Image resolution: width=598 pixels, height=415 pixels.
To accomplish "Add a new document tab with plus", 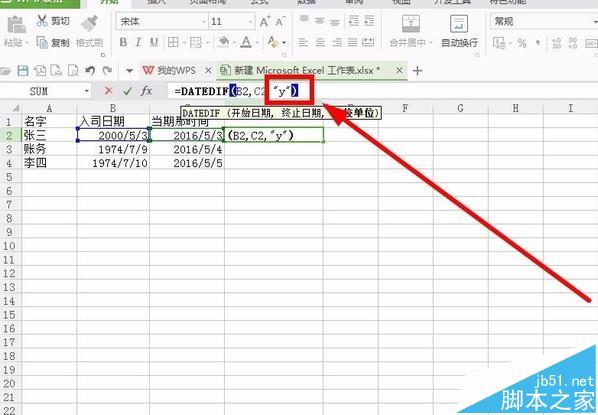I will tap(417, 71).
